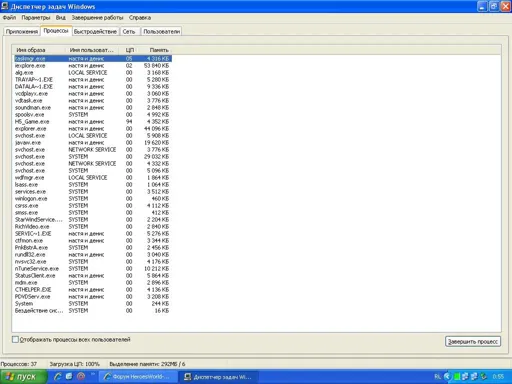Sort by Память column header
This screenshot has width=512, height=384.
point(156,50)
